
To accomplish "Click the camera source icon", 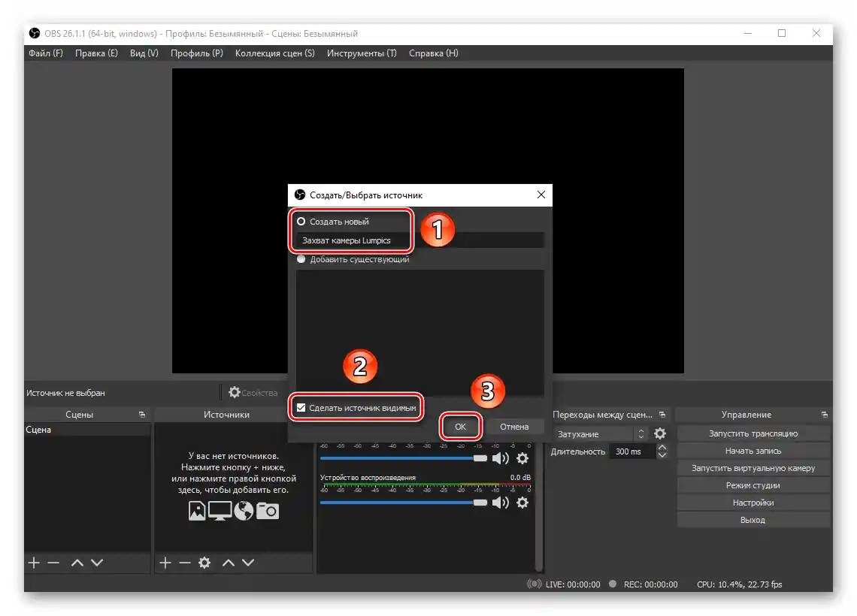I will click(x=268, y=511).
